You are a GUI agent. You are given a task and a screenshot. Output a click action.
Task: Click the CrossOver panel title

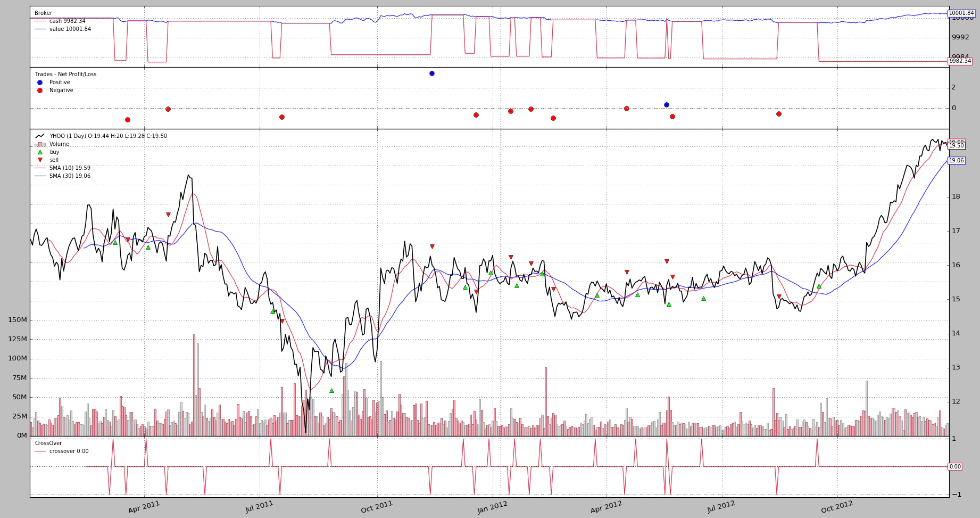point(48,443)
